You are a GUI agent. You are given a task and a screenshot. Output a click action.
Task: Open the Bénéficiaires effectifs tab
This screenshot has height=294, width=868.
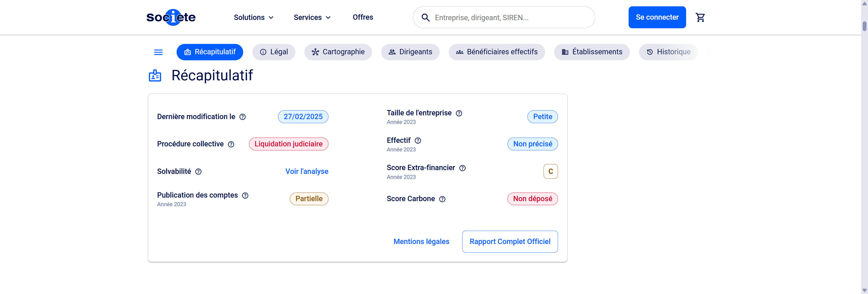coord(497,52)
